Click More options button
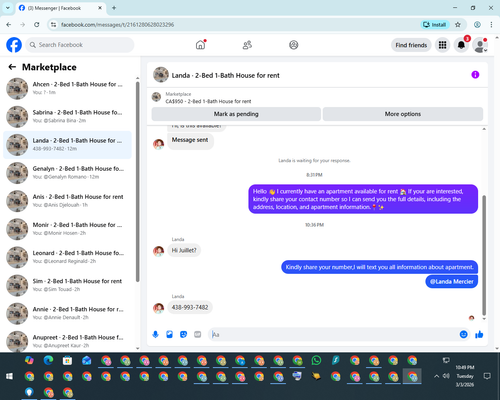Viewport: 500px width, 400px height. click(x=403, y=114)
